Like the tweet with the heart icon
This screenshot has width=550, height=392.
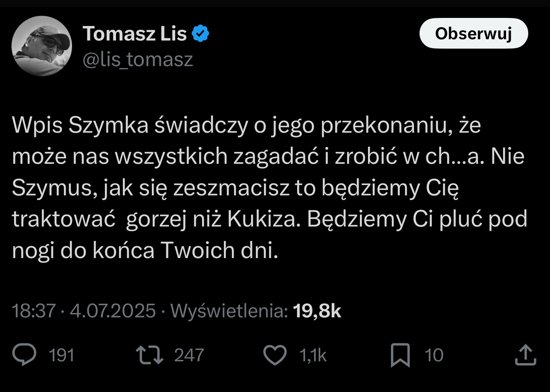[275, 355]
